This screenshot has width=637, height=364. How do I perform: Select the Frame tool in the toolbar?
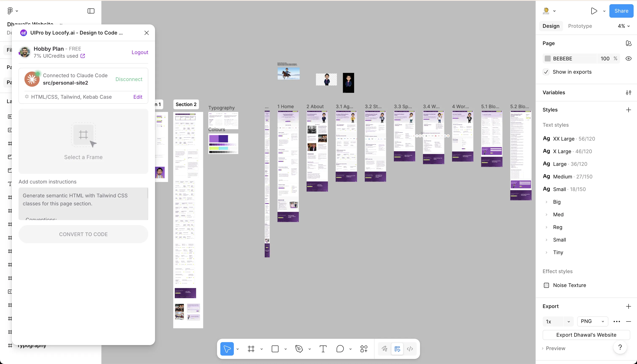click(x=251, y=349)
